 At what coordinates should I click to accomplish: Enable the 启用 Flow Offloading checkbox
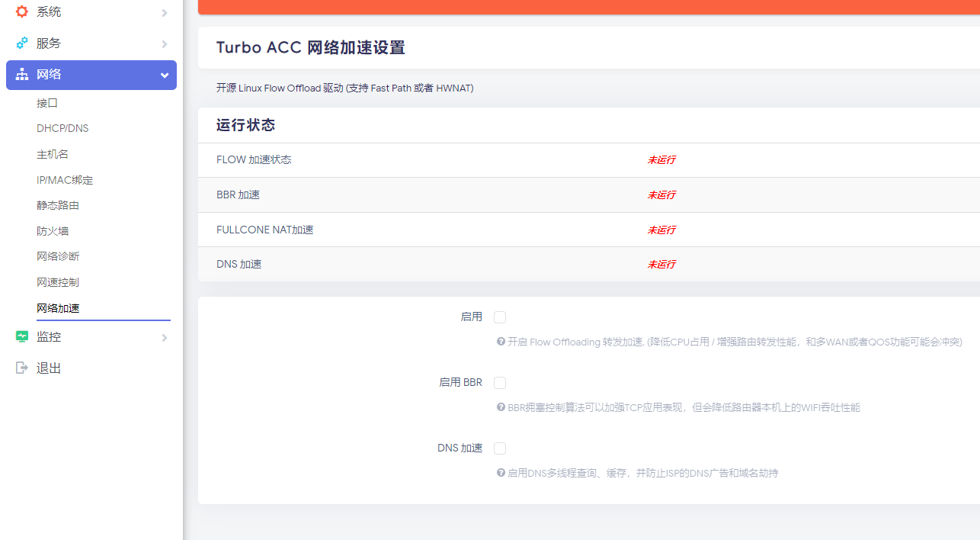pos(500,317)
